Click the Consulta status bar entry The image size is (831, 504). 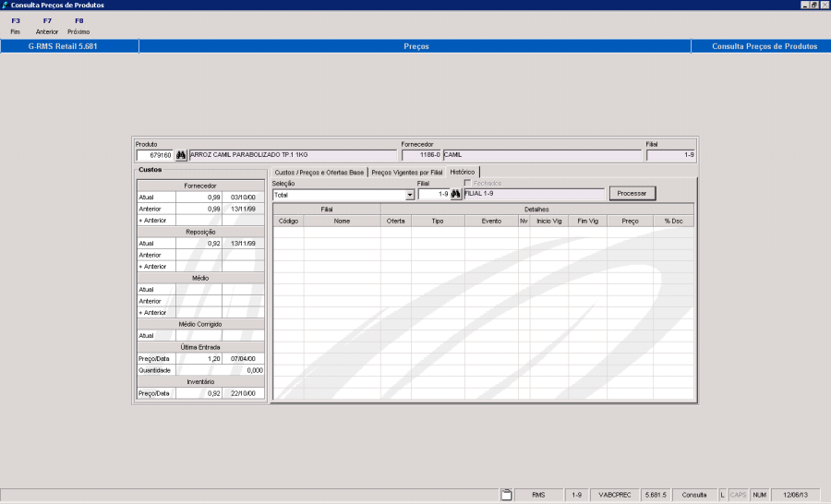(694, 495)
